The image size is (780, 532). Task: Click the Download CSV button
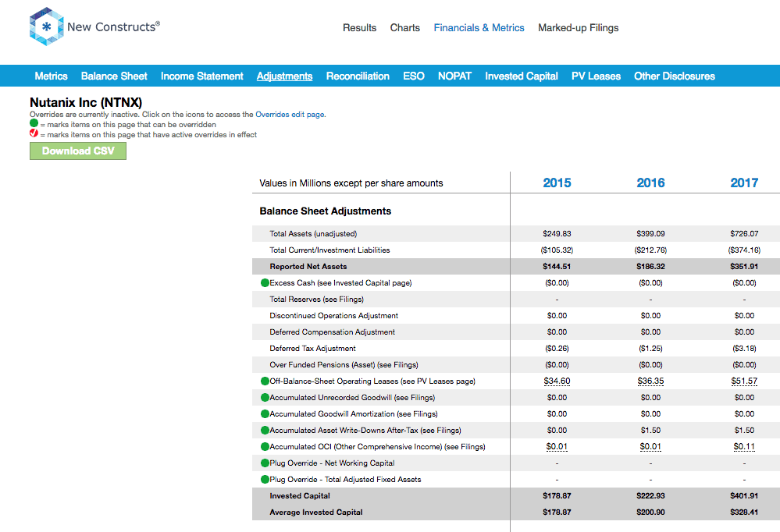point(78,151)
